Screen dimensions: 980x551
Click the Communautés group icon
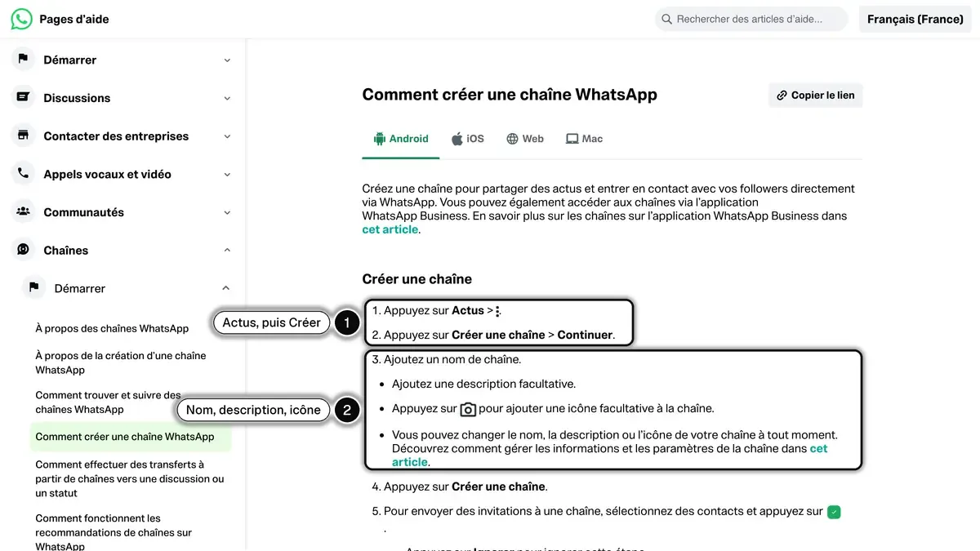[23, 211]
